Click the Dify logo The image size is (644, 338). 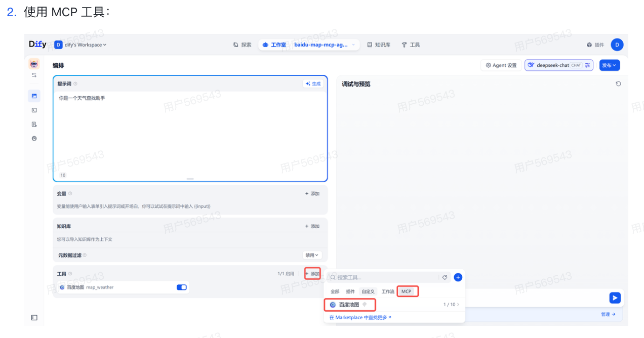tap(37, 45)
